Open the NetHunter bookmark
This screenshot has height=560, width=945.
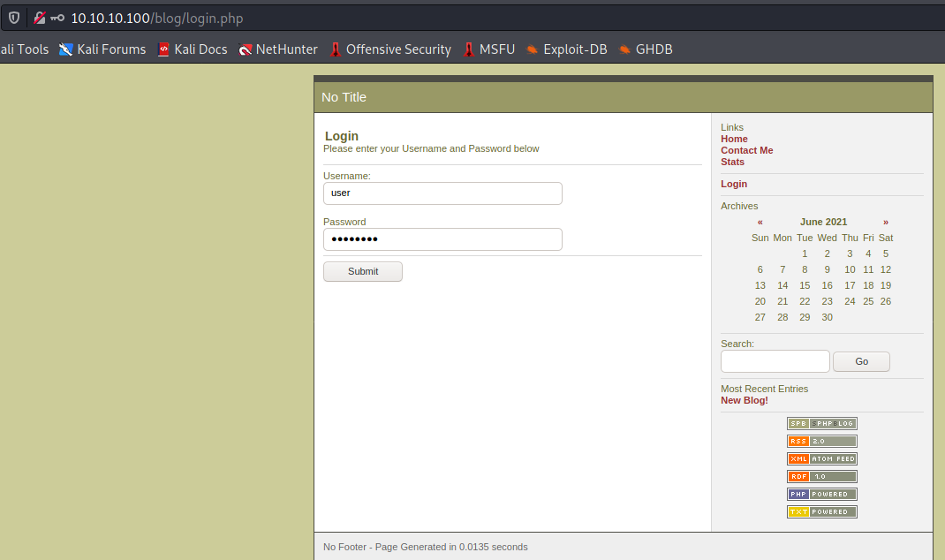pyautogui.click(x=277, y=49)
